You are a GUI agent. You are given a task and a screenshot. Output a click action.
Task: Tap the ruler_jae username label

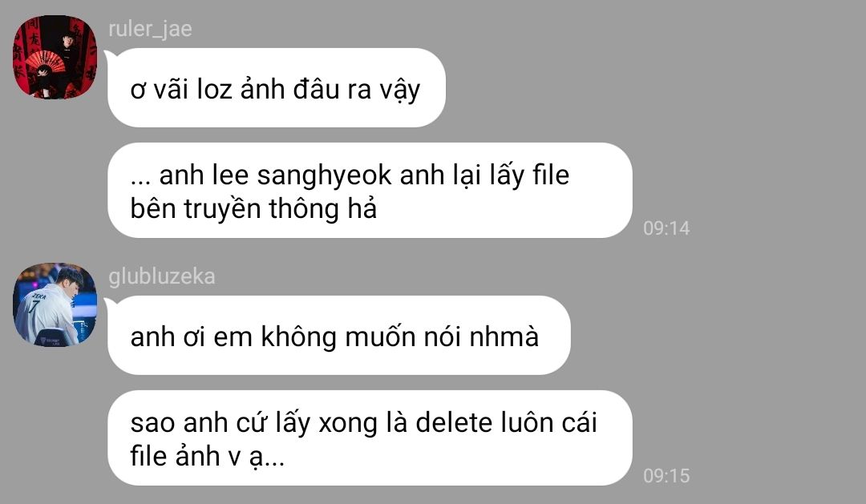[150, 29]
